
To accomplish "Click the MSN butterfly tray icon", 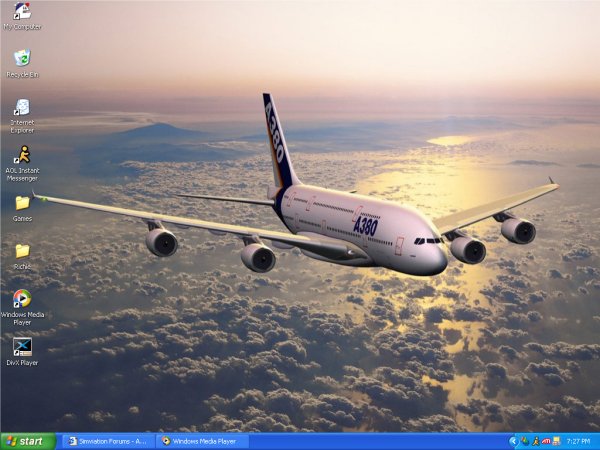I will [524, 441].
